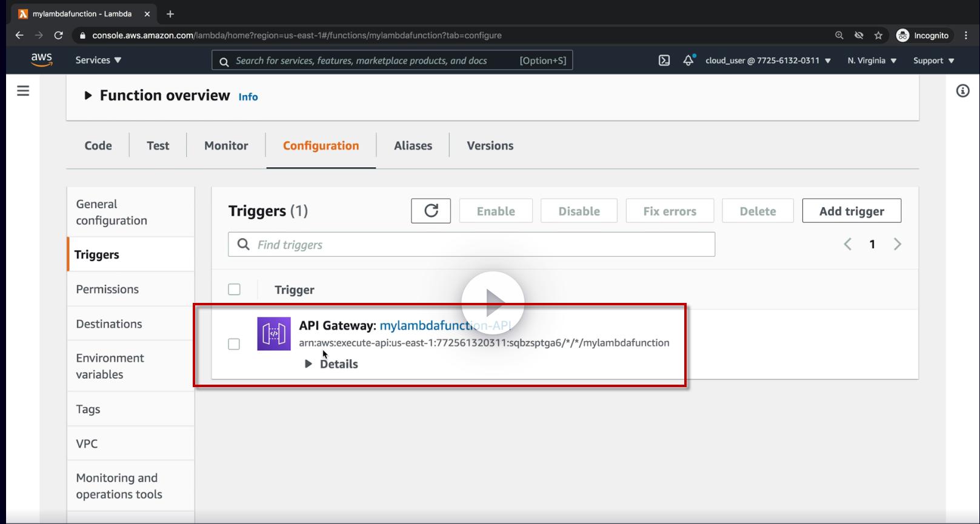
Task: Switch to the Aliases tab
Action: tap(413, 145)
